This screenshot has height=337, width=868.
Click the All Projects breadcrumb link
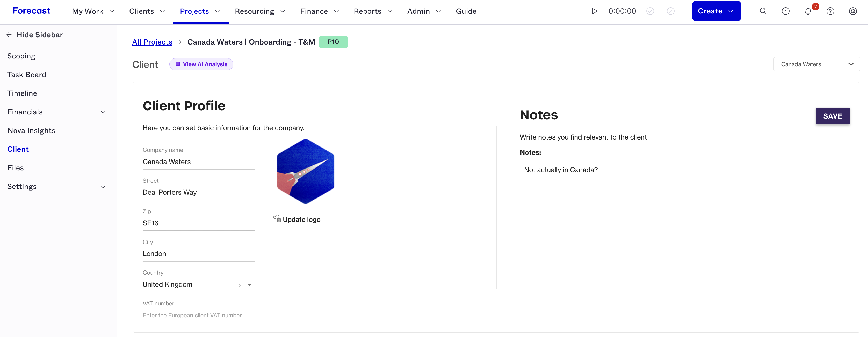152,42
